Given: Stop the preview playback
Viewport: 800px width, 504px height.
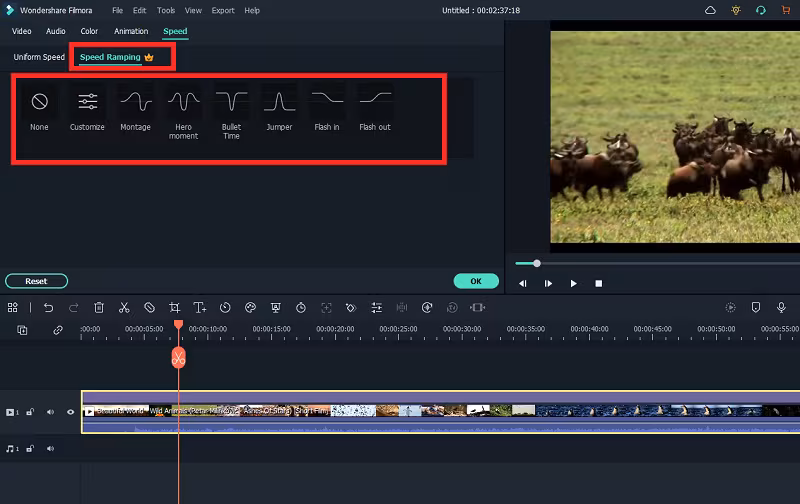Looking at the screenshot, I should click(x=599, y=283).
